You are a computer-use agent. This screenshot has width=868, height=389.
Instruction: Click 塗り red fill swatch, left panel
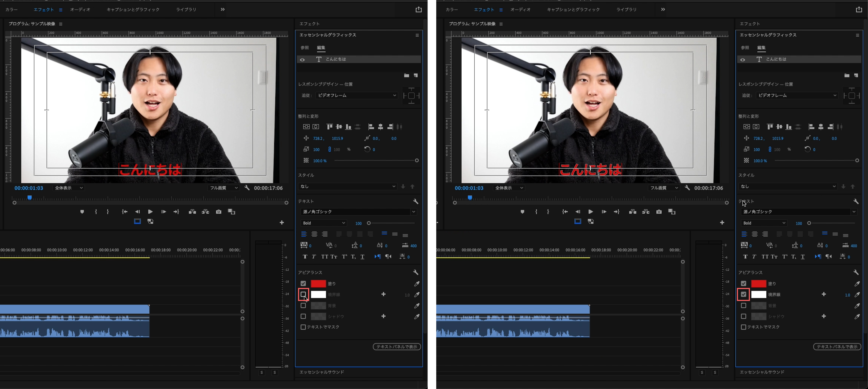tap(318, 283)
